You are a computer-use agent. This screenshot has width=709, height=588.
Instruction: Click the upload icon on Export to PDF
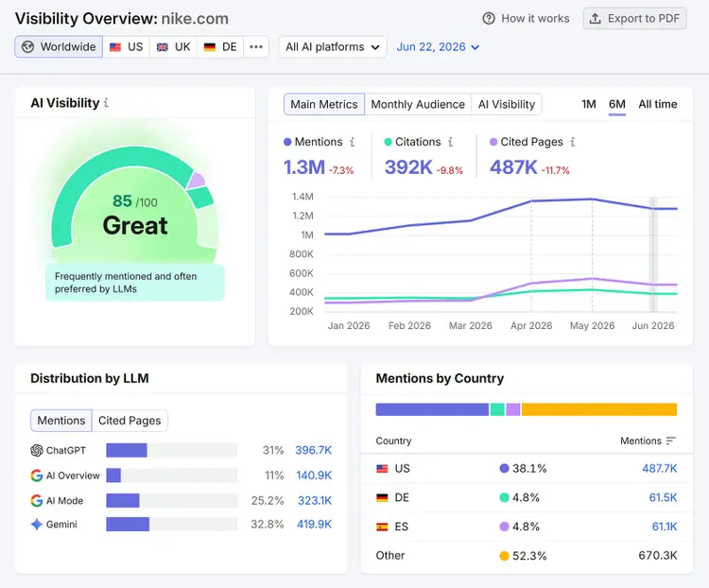pyautogui.click(x=595, y=19)
